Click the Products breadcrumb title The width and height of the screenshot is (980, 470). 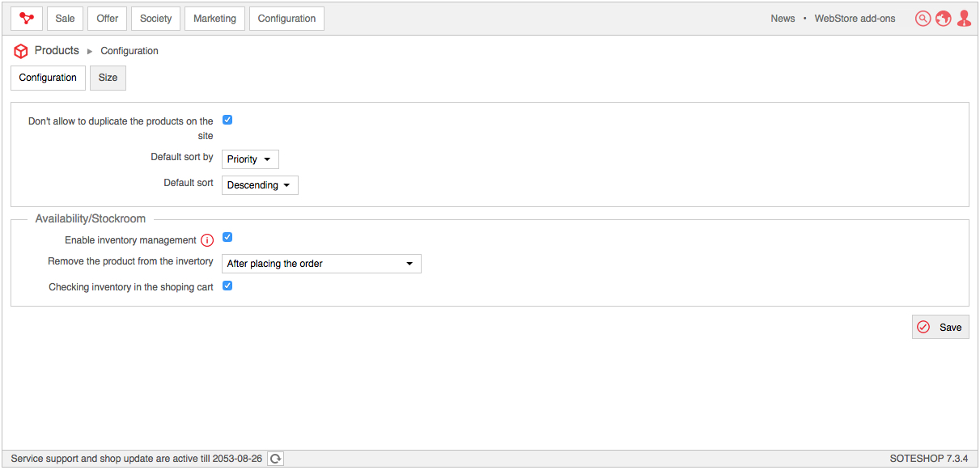tap(57, 50)
